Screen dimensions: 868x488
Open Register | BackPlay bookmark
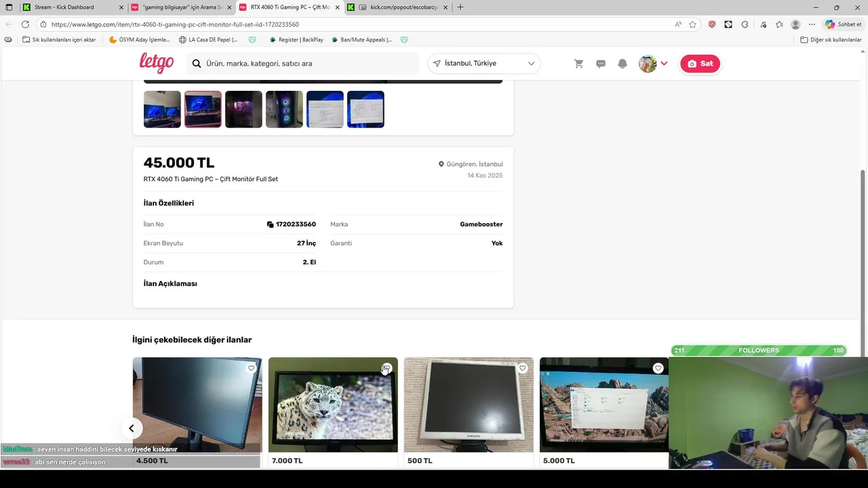296,40
